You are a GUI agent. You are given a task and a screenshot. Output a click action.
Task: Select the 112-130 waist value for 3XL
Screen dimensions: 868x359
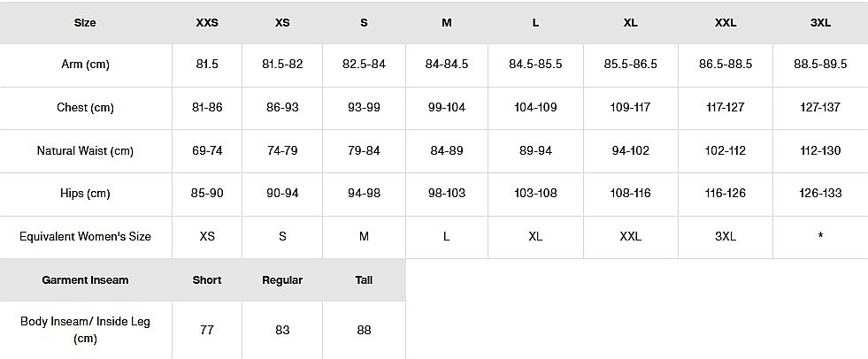pyautogui.click(x=820, y=151)
